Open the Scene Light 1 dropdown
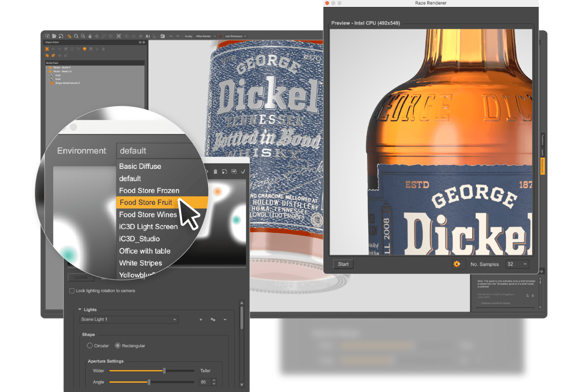This screenshot has height=392, width=588. coord(129,320)
